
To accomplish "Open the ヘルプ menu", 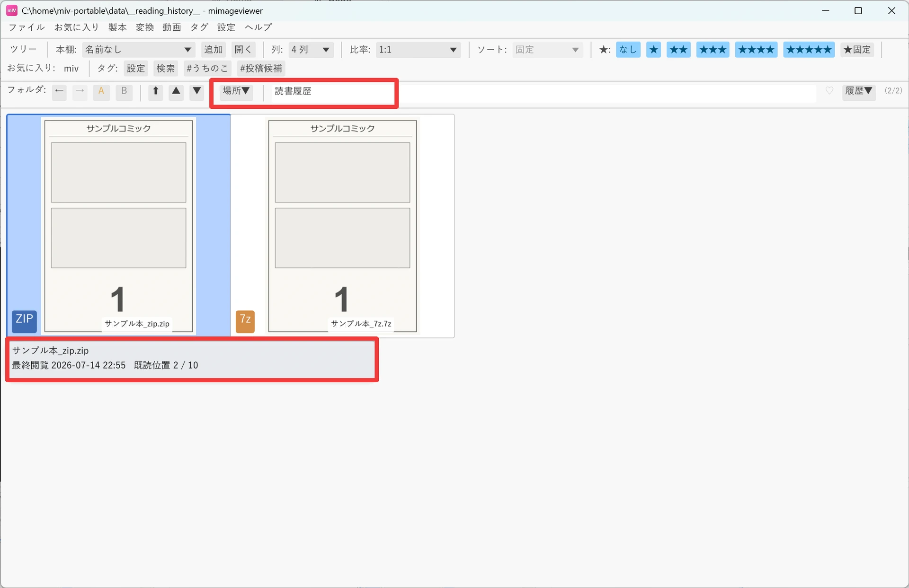I will [x=258, y=27].
